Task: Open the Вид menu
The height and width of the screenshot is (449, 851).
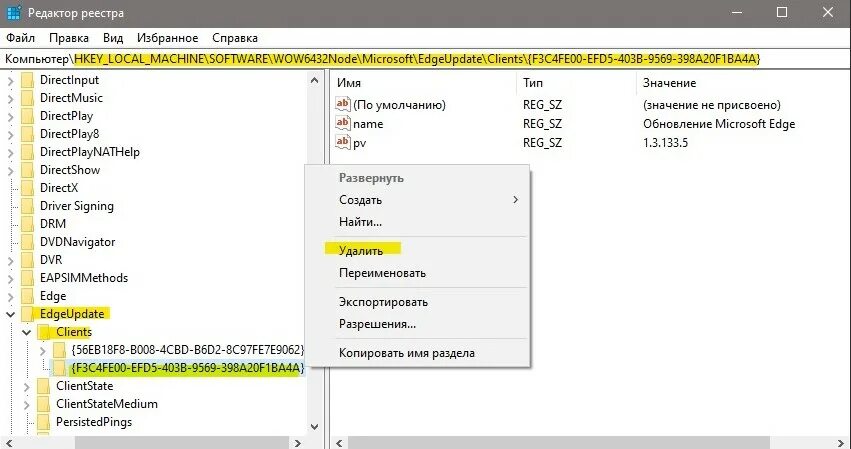Action: point(113,38)
